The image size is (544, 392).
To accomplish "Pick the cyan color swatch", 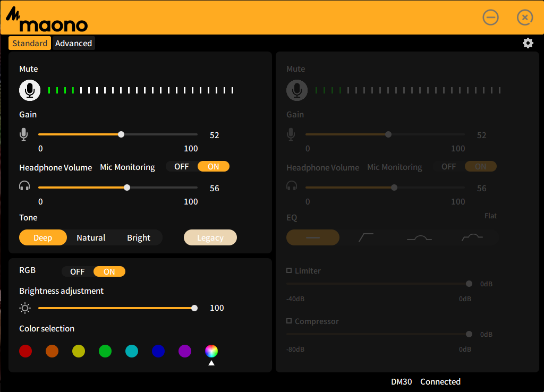I will (132, 351).
